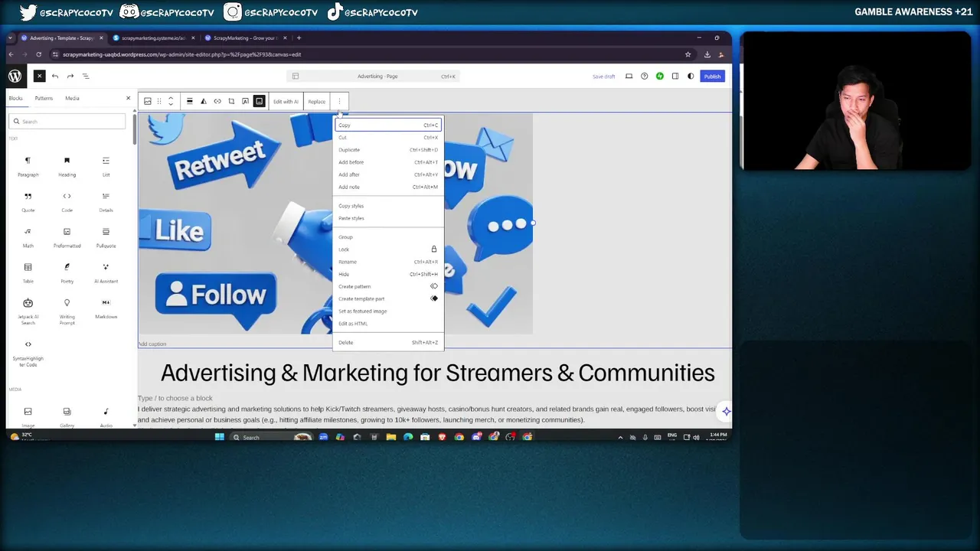Choose Rename in the block menu
The width and height of the screenshot is (980, 551).
pyautogui.click(x=388, y=262)
